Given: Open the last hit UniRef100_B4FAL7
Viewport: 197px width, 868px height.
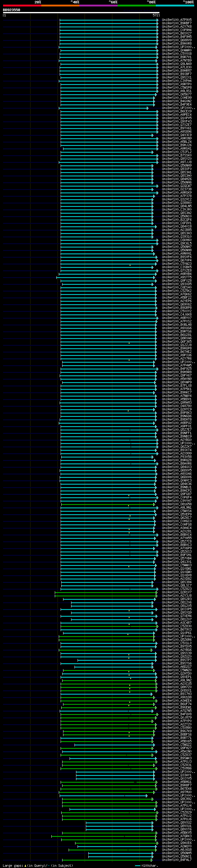Looking at the screenshot, I should [177, 860].
